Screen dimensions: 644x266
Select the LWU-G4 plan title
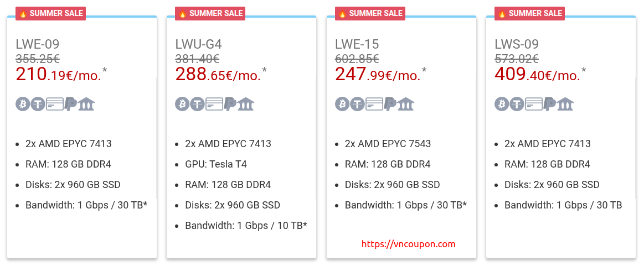[198, 44]
